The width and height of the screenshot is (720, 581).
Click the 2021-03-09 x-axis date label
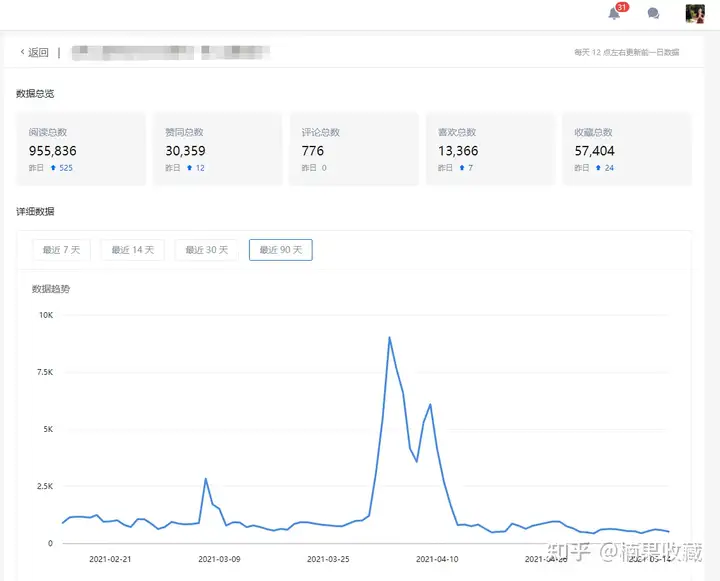click(219, 559)
